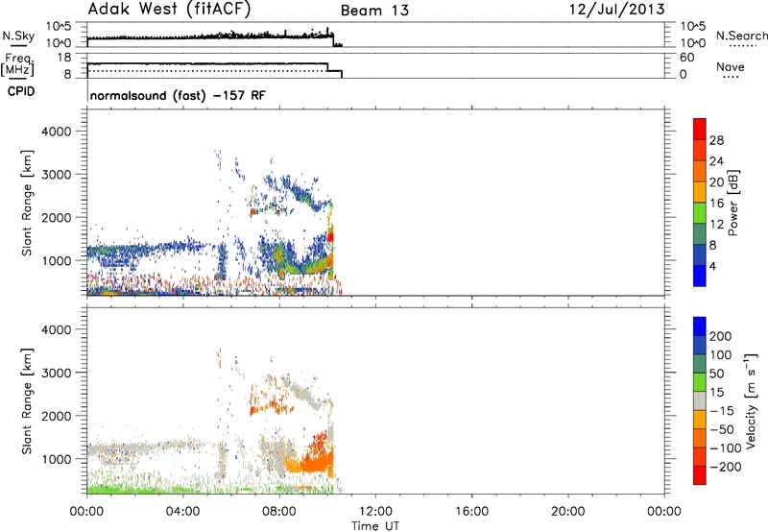Click the 'CPID' label

21,91
